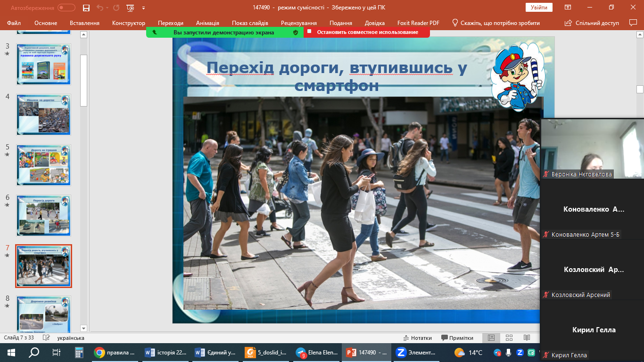Open Task View on taskbar
The width and height of the screenshot is (644, 362).
click(x=56, y=352)
